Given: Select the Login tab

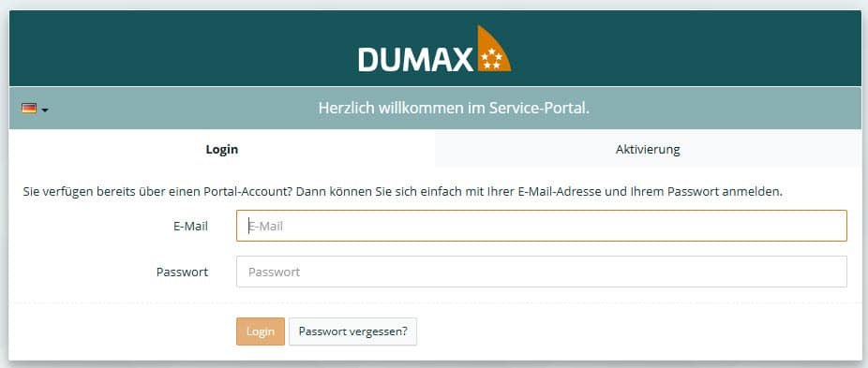Looking at the screenshot, I should [222, 150].
